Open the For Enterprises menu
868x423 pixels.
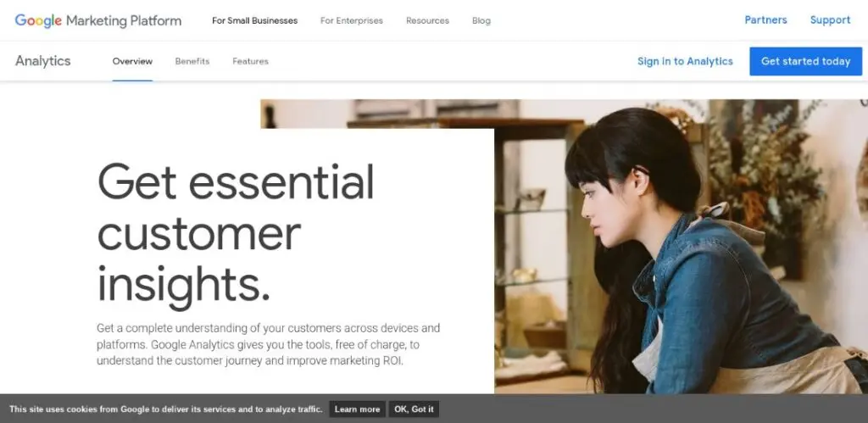pyautogui.click(x=352, y=20)
